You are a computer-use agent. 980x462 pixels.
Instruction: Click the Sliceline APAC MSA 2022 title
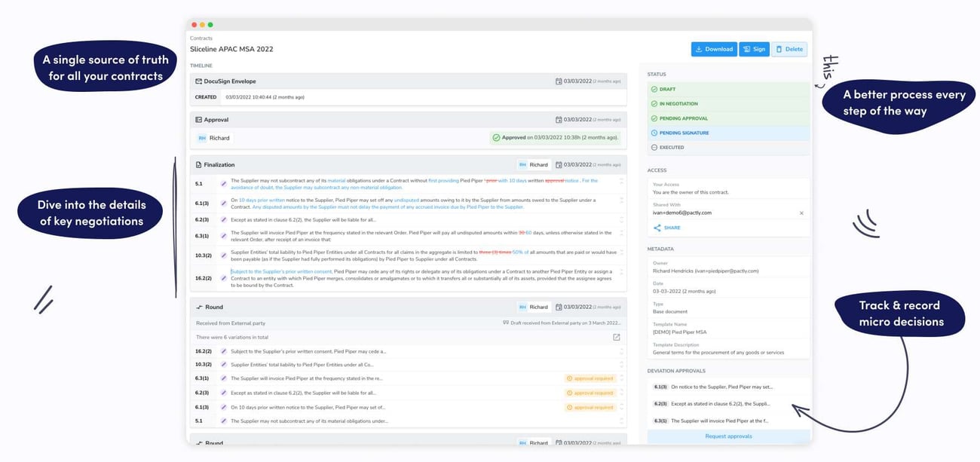(231, 49)
